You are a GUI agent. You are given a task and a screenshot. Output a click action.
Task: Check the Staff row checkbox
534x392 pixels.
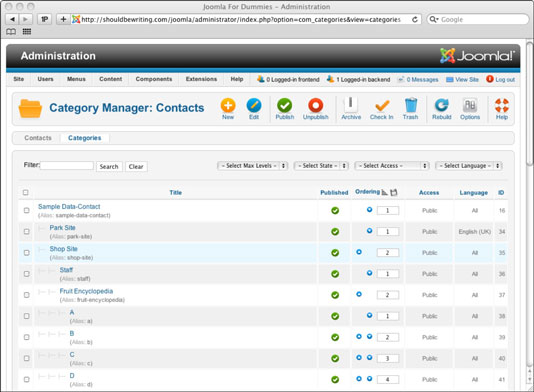27,274
